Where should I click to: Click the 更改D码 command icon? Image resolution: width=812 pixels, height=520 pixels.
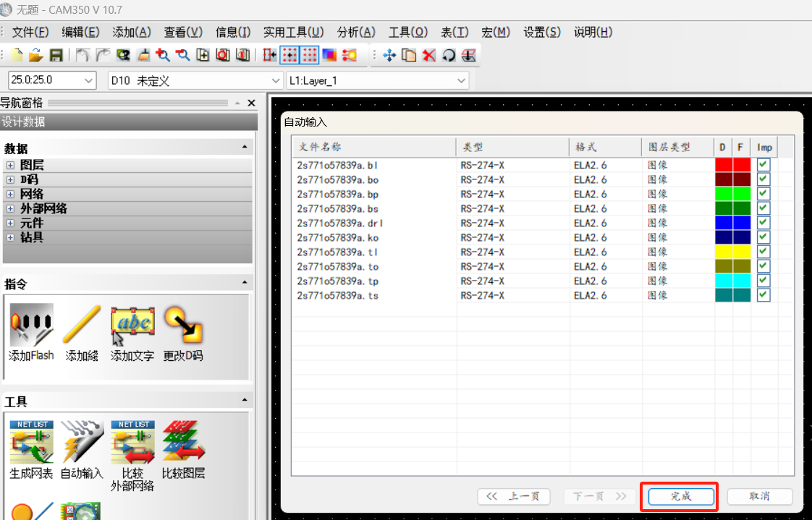pyautogui.click(x=183, y=325)
